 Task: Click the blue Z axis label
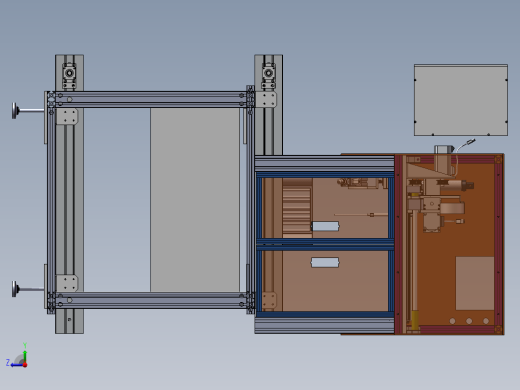click(x=8, y=362)
